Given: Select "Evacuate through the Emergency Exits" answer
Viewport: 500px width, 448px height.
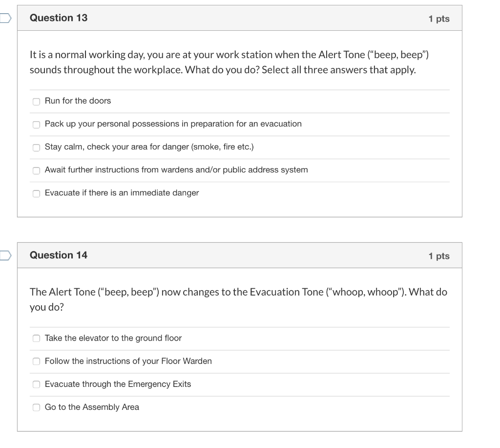Looking at the screenshot, I should pos(36,384).
